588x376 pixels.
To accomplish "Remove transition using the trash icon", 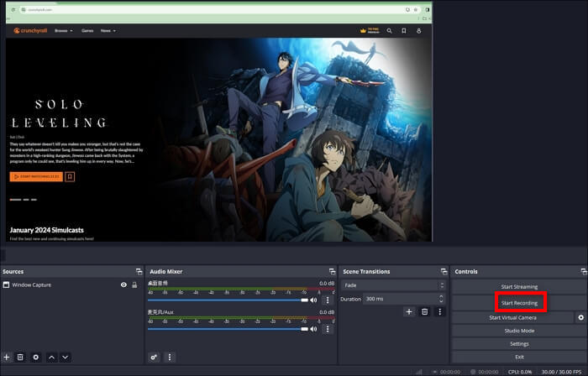I will click(x=424, y=311).
